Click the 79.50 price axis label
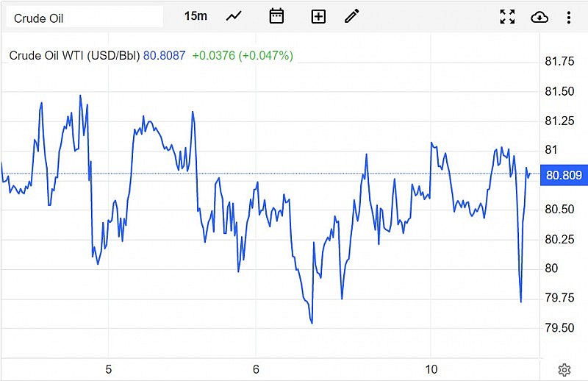 [557, 327]
